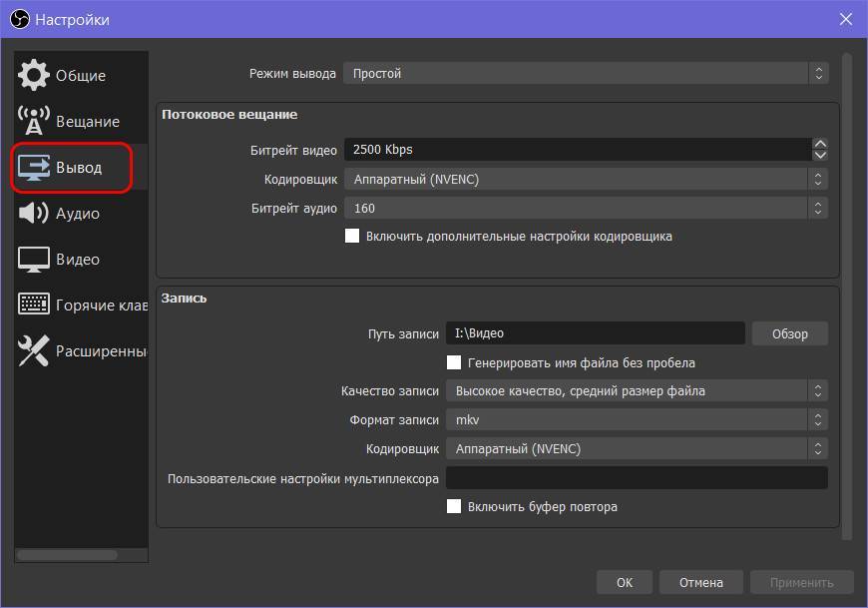Image resolution: width=868 pixels, height=608 pixels.
Task: Expand the Формат записи mkv dropdown
Action: click(x=636, y=420)
